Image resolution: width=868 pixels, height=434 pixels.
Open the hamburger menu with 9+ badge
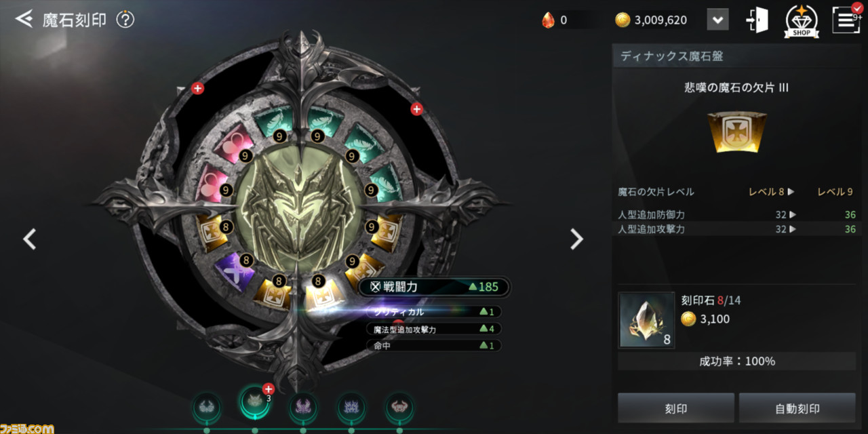coord(846,20)
